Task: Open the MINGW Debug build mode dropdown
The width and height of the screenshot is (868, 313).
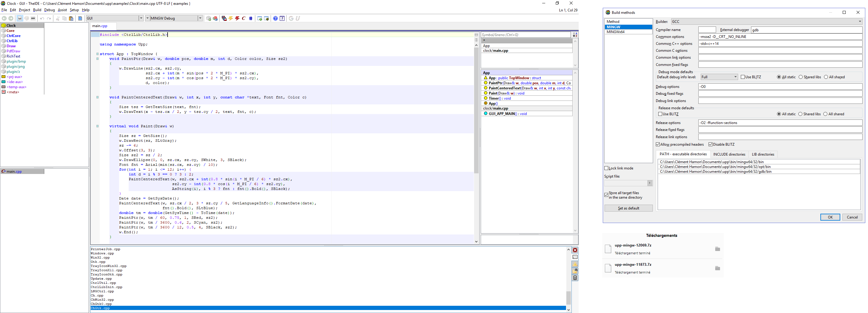Action: 200,19
